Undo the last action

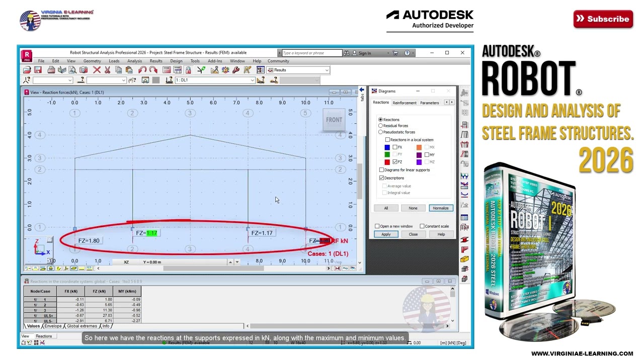(142, 70)
